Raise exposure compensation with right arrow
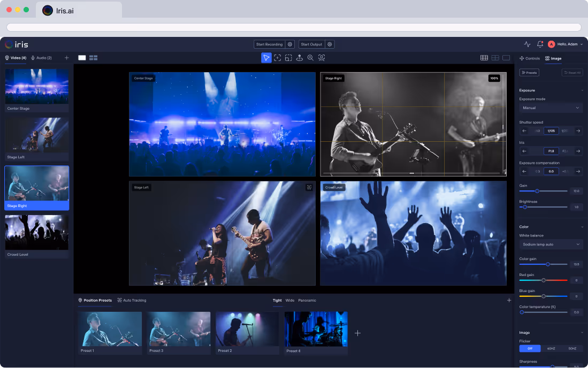 [x=578, y=171]
